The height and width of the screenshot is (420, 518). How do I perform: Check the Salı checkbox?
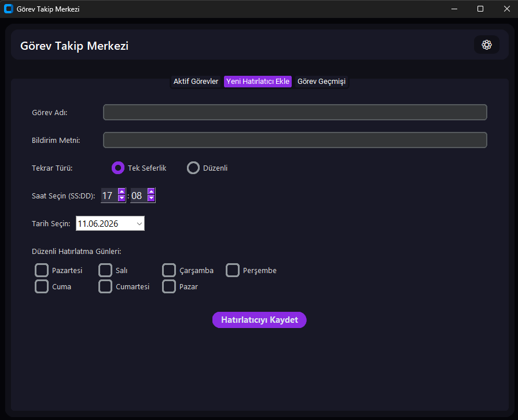[x=105, y=270]
